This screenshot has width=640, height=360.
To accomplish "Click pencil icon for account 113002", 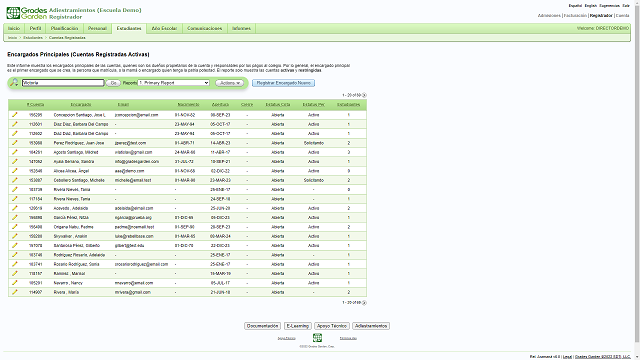I will 15,133.
